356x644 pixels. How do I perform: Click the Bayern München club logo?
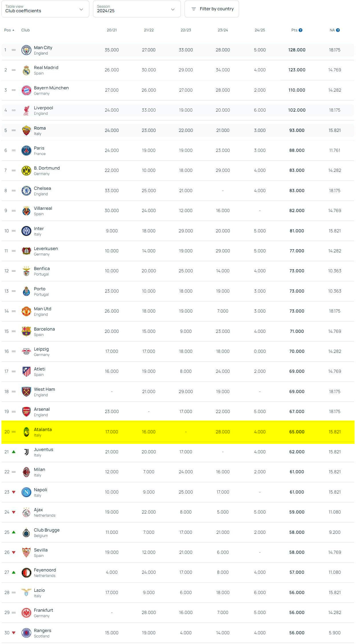tap(26, 90)
